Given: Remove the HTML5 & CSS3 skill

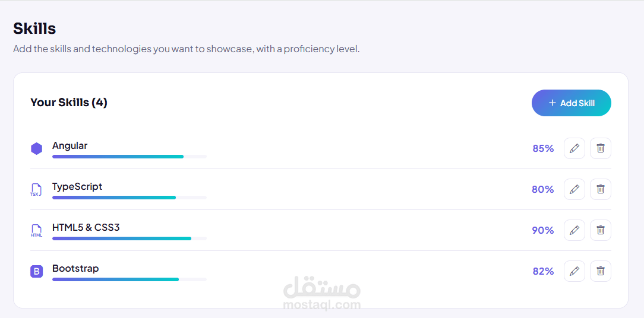Looking at the screenshot, I should pyautogui.click(x=601, y=230).
